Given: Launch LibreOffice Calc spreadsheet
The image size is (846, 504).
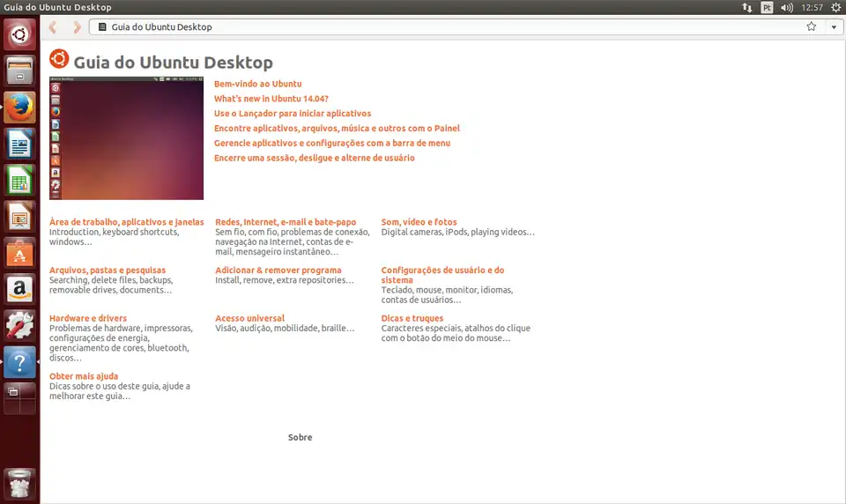Looking at the screenshot, I should (x=19, y=181).
